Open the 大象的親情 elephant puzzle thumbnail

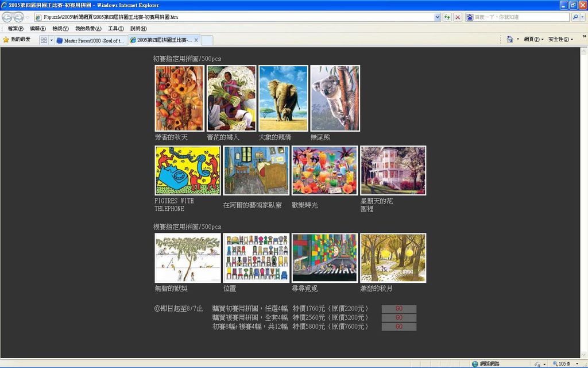pyautogui.click(x=283, y=98)
